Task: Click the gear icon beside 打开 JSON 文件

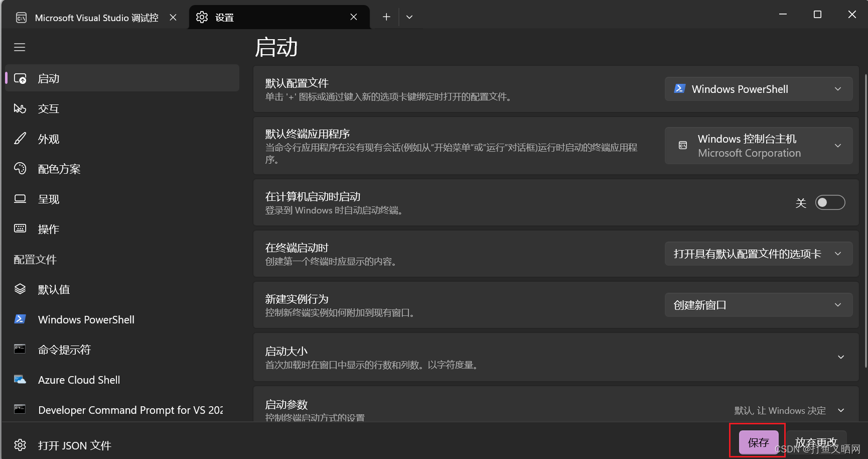Action: pyautogui.click(x=20, y=445)
